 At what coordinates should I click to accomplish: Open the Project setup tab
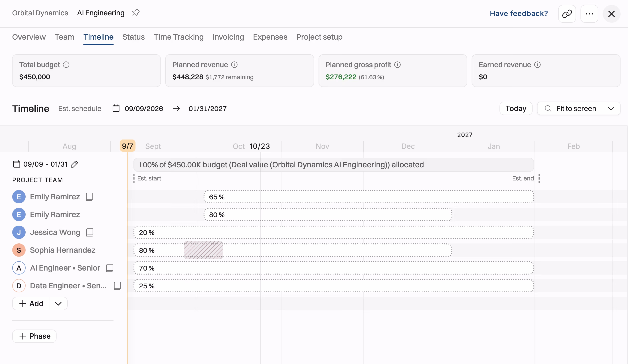[320, 37]
